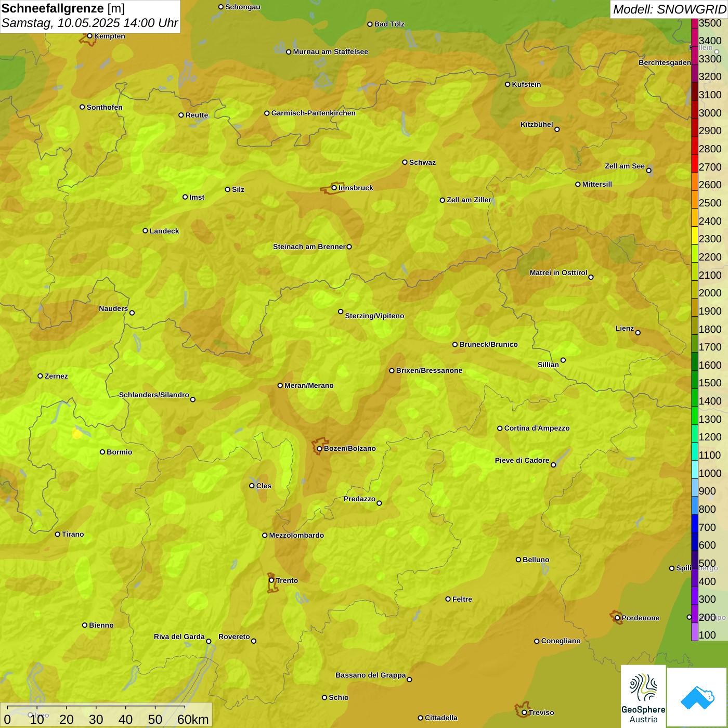Image resolution: width=728 pixels, height=728 pixels.
Task: Click the Mittersill label
Action: (x=597, y=184)
